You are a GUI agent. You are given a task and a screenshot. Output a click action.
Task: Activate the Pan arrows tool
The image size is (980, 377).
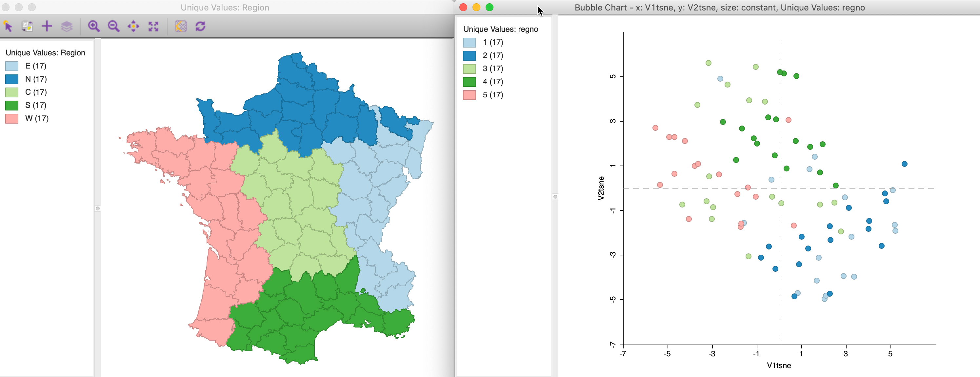click(133, 26)
